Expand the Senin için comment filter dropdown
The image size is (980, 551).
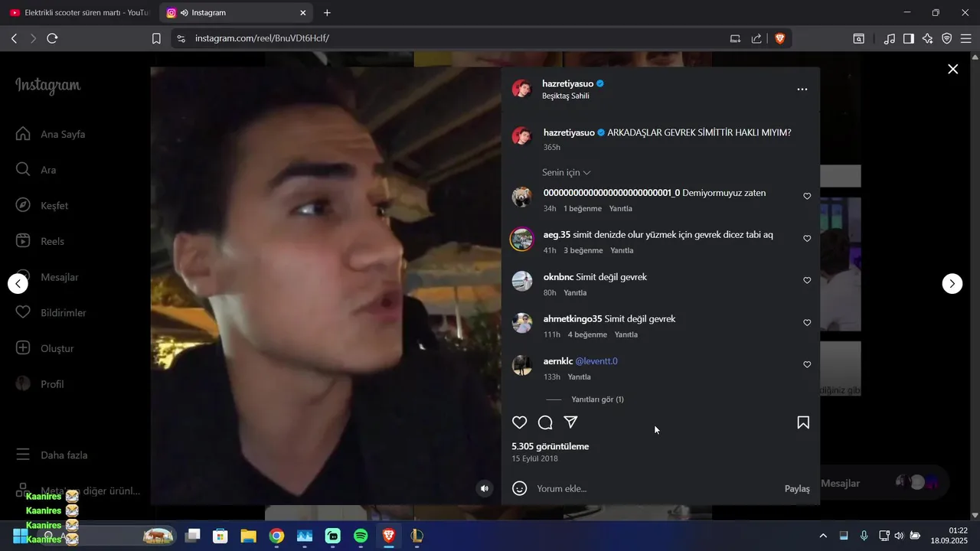(567, 173)
